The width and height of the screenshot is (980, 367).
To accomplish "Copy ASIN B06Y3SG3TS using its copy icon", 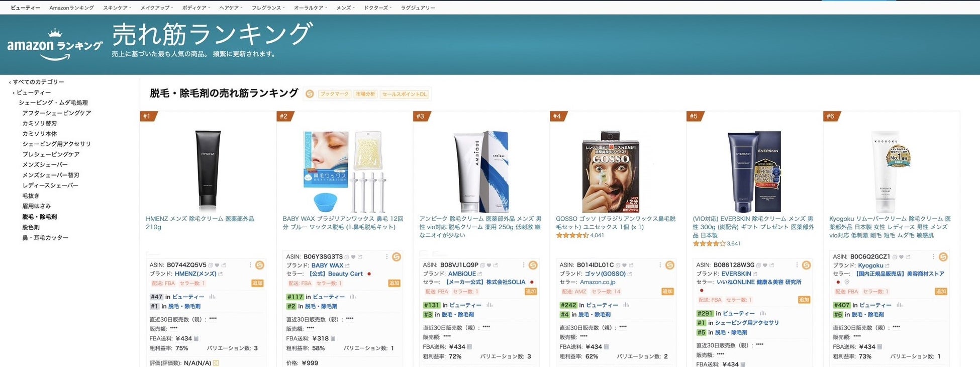I will (x=347, y=257).
